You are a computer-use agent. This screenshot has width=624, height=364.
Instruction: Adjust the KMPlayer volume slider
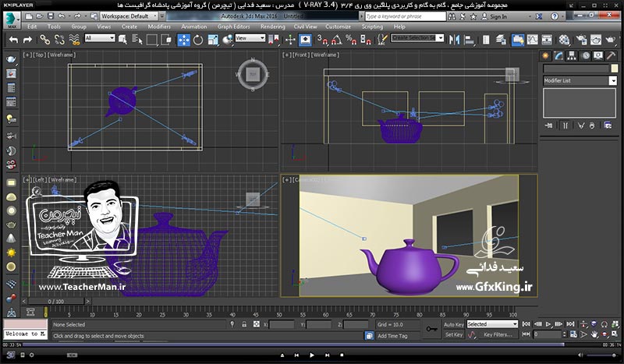602,355
